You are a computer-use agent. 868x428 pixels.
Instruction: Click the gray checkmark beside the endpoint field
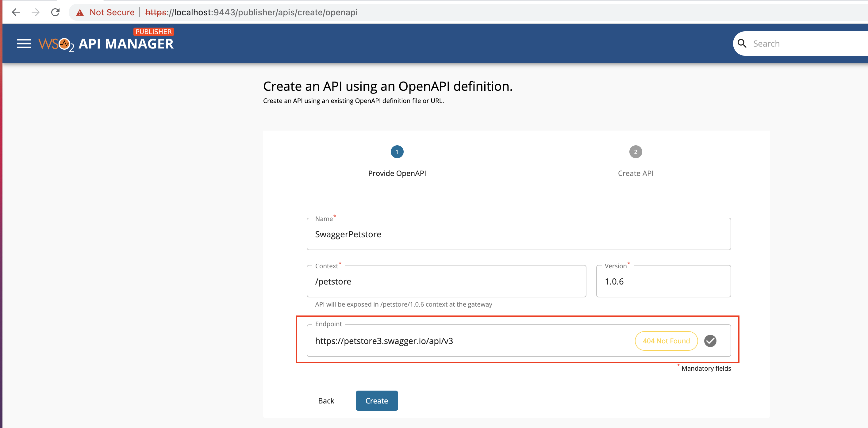(711, 341)
